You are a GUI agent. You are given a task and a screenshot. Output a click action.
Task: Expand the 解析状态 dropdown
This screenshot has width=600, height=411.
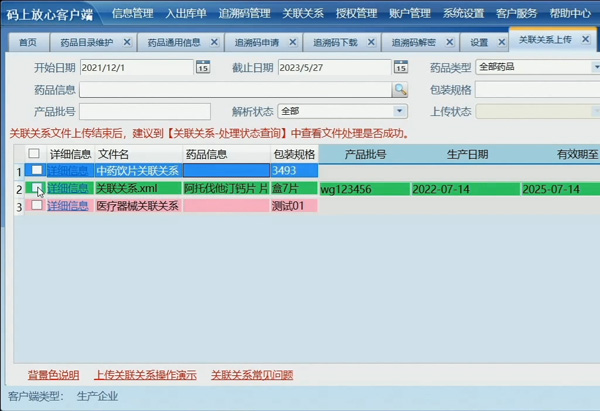coord(400,111)
